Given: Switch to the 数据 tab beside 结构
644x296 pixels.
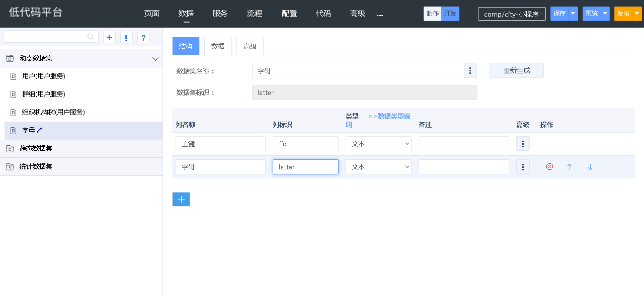Looking at the screenshot, I should [218, 46].
